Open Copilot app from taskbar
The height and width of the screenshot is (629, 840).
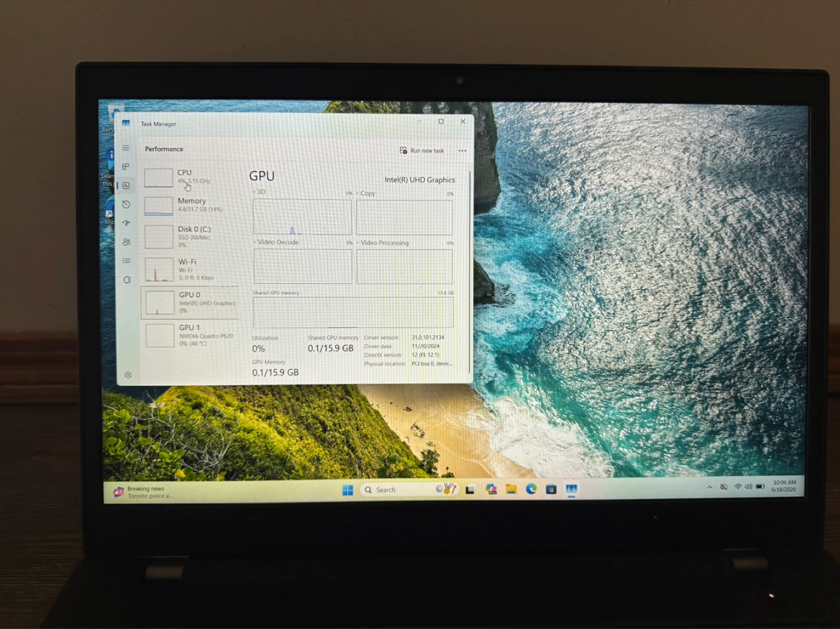coord(491,489)
